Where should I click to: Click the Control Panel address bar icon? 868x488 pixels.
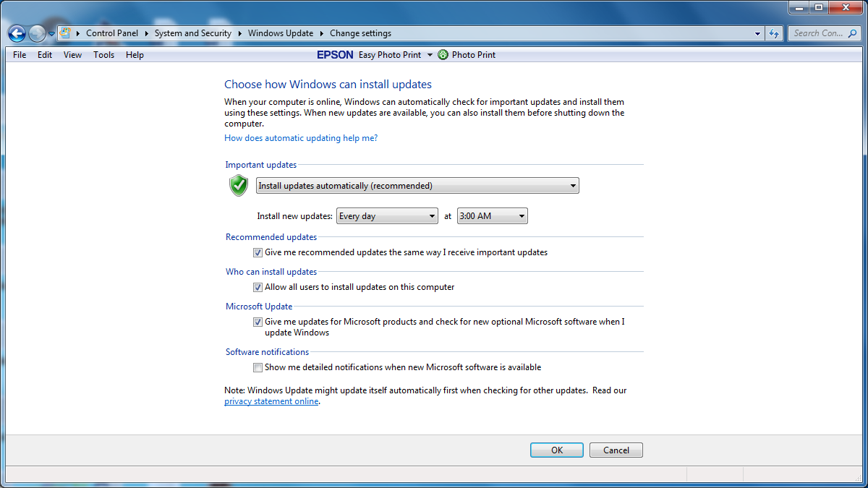tap(65, 33)
